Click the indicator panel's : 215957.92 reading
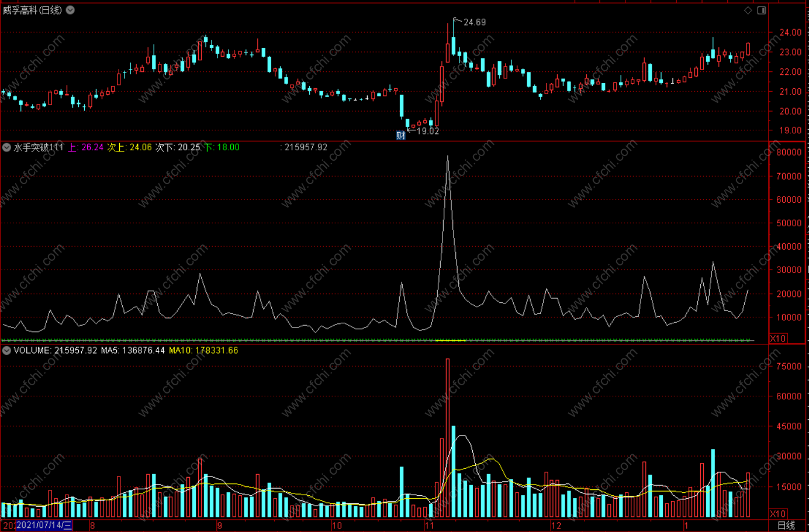Viewport: 809px width, 532px height. 304,147
